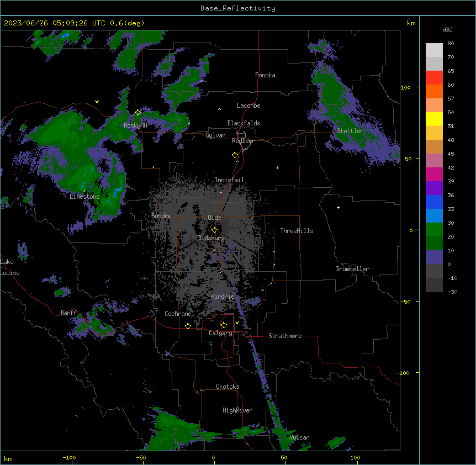
Task: Click the Lake Louise label
Action: coord(10,267)
